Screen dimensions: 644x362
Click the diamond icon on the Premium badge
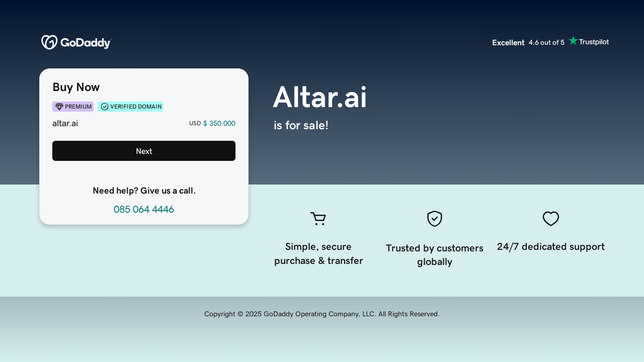pyautogui.click(x=59, y=107)
